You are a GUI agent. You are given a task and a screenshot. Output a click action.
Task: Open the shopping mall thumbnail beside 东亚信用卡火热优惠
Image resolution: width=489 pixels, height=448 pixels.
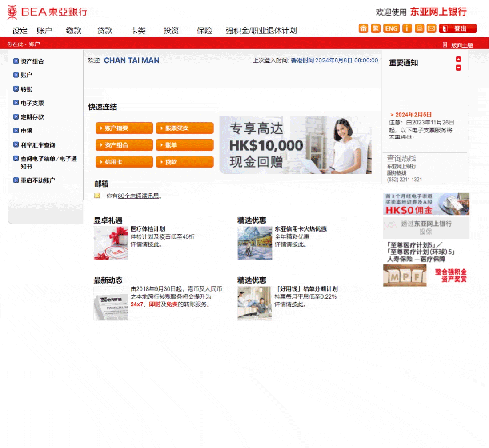[x=255, y=243]
